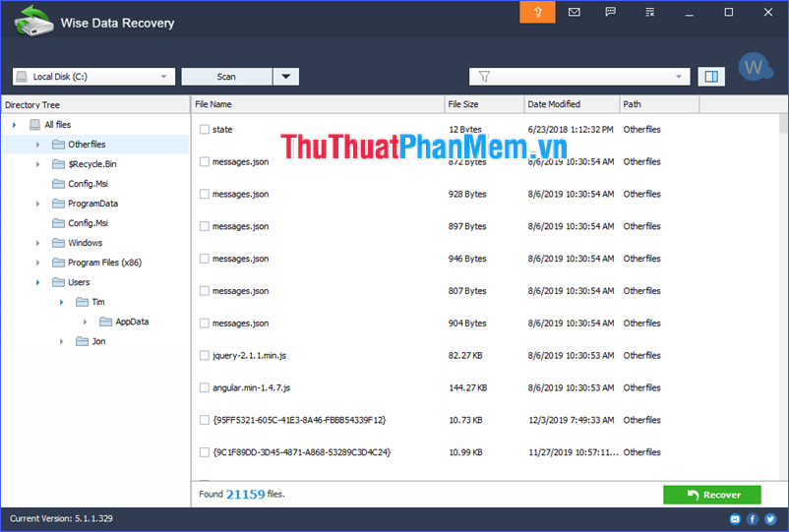This screenshot has width=789, height=532.
Task: Click the Directory Tree header
Action: pos(95,104)
